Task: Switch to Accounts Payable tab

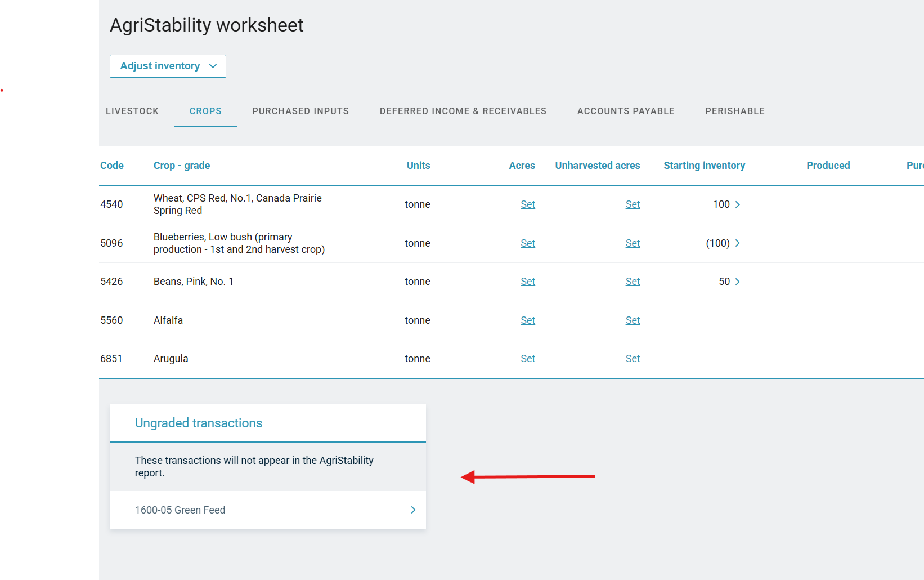Action: (626, 111)
